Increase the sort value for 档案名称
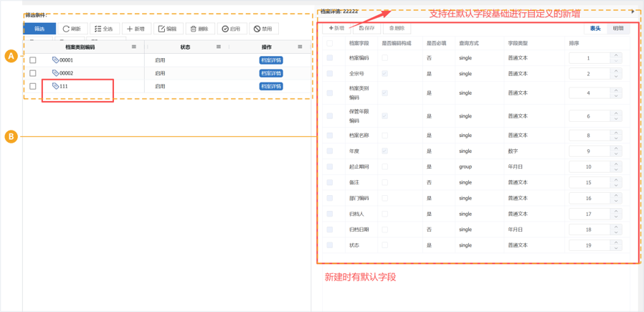 click(615, 133)
